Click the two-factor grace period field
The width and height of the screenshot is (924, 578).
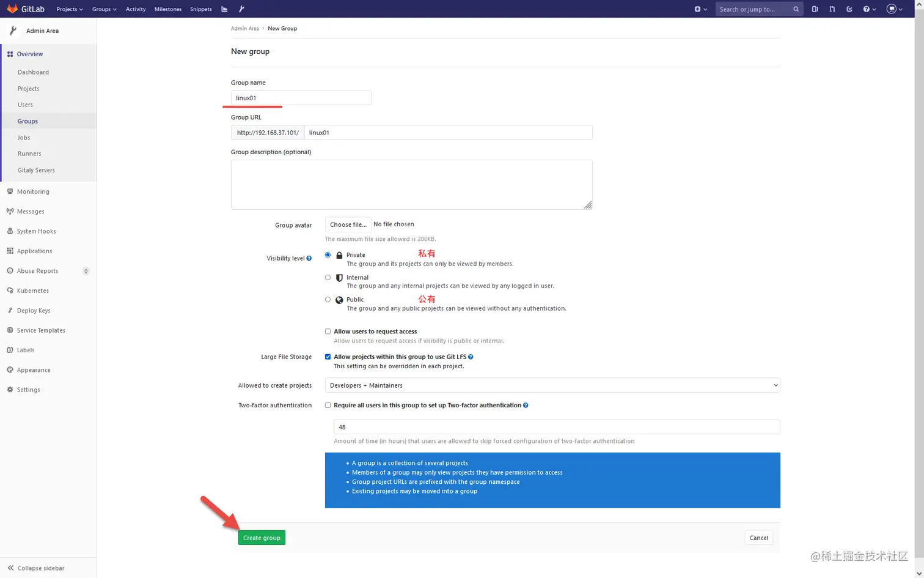[557, 427]
